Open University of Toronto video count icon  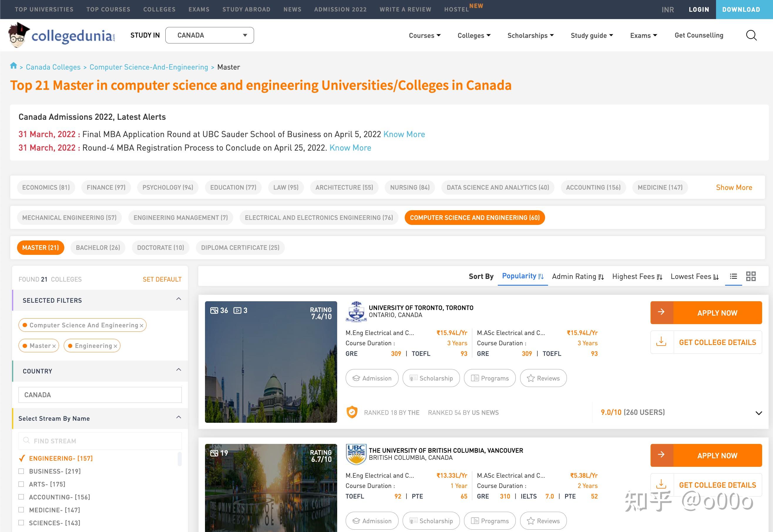(237, 310)
